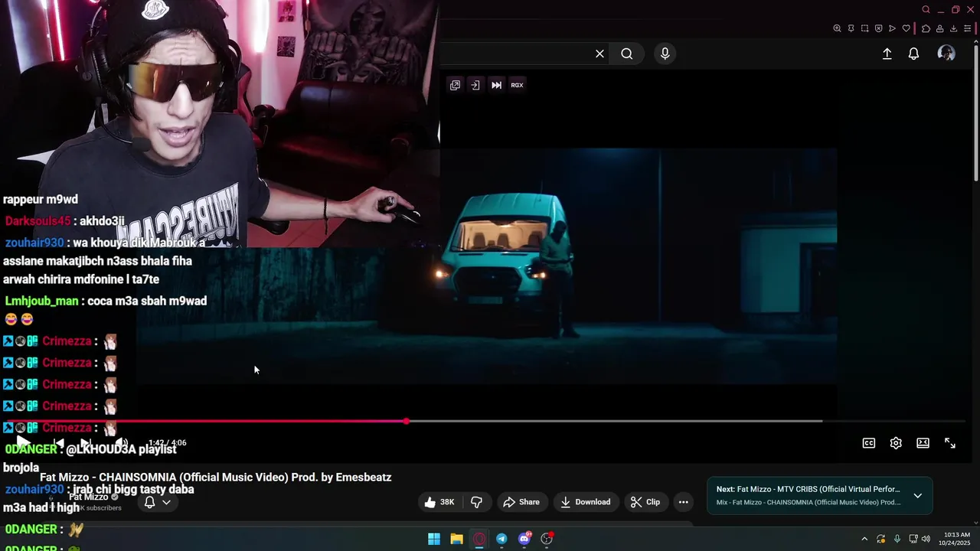Image resolution: width=980 pixels, height=551 pixels.
Task: Dislike the video with thumbs down
Action: pyautogui.click(x=476, y=502)
